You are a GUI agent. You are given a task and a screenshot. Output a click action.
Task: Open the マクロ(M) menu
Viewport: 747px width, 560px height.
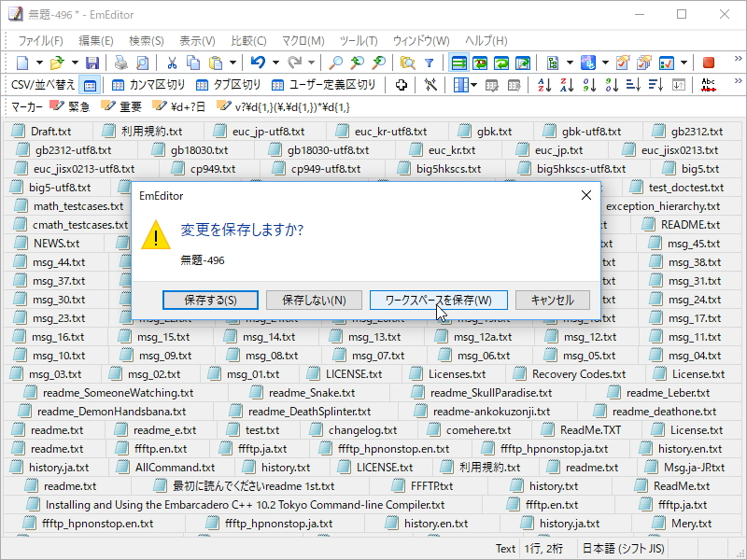click(303, 41)
